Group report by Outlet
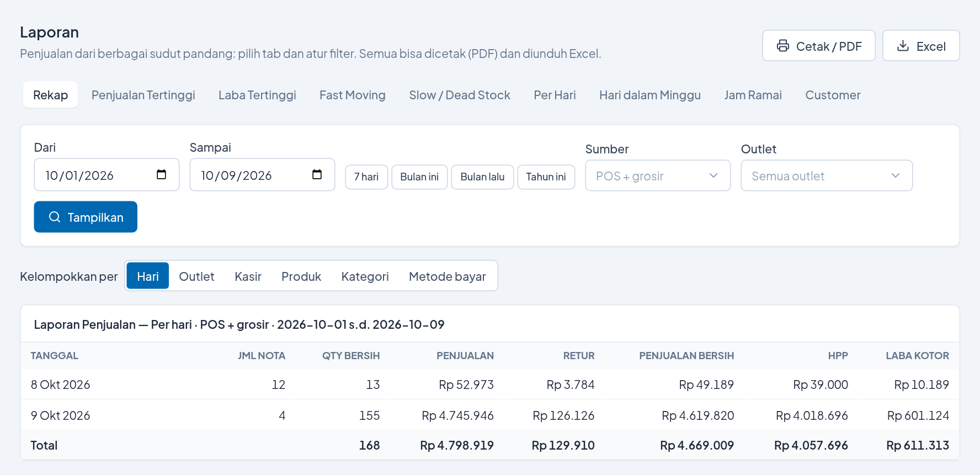The height and width of the screenshot is (475, 980). tap(196, 276)
